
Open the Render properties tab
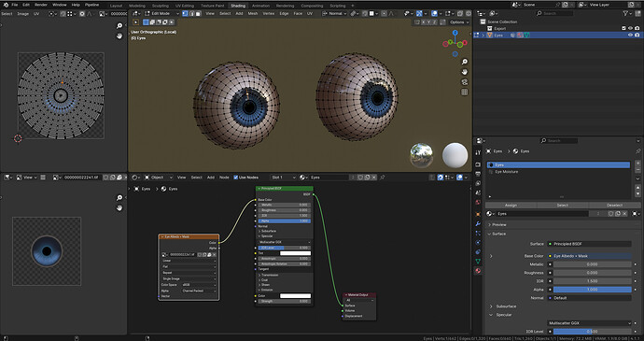[478, 164]
